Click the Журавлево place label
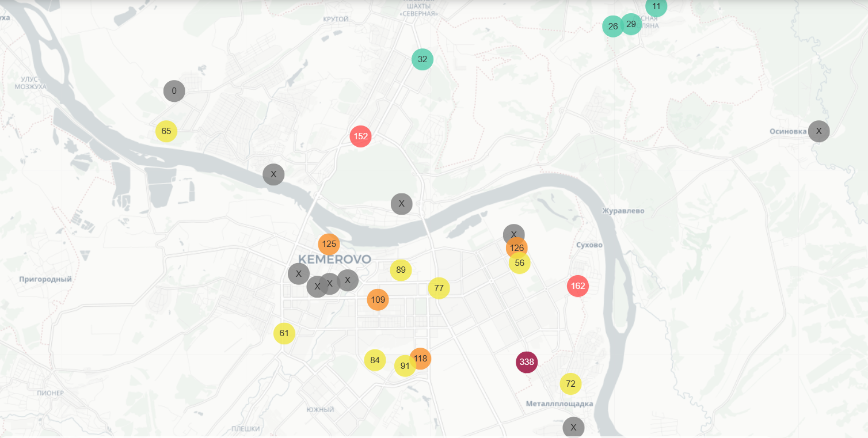Screen dimensions: 868x438 pyautogui.click(x=623, y=211)
